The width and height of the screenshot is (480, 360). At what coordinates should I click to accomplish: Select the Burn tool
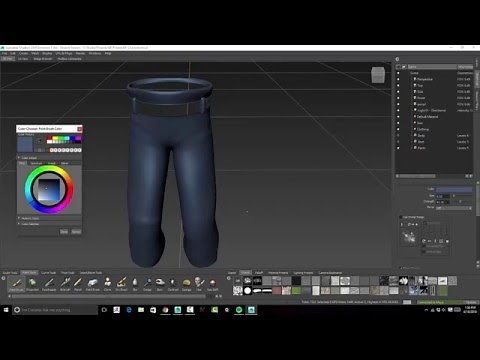point(160,284)
